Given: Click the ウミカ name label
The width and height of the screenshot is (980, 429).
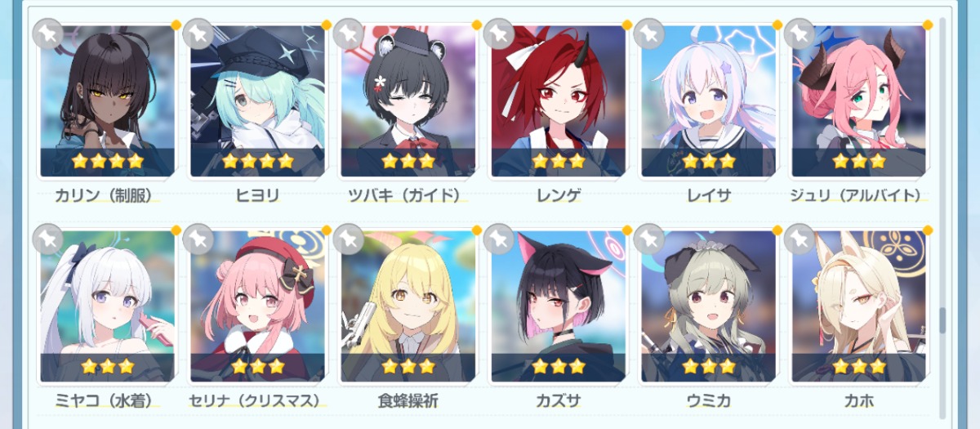Looking at the screenshot, I should [709, 400].
